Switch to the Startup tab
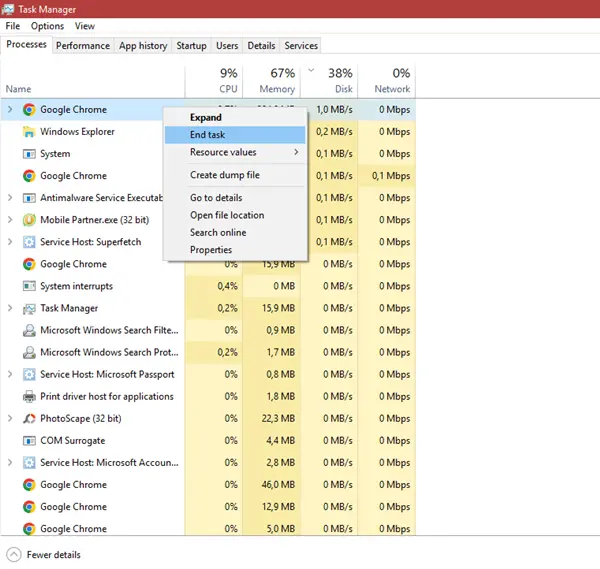 pyautogui.click(x=191, y=46)
